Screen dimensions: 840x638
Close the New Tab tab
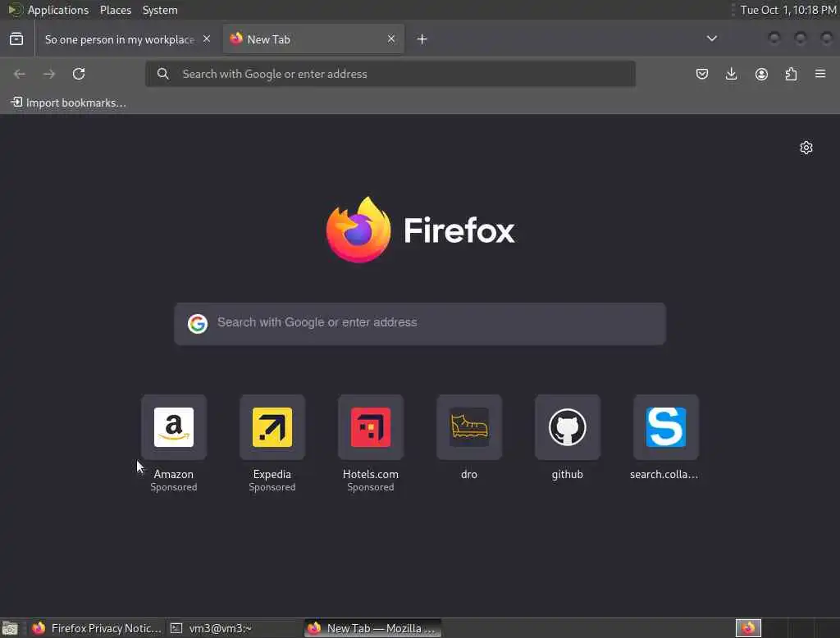tap(391, 39)
